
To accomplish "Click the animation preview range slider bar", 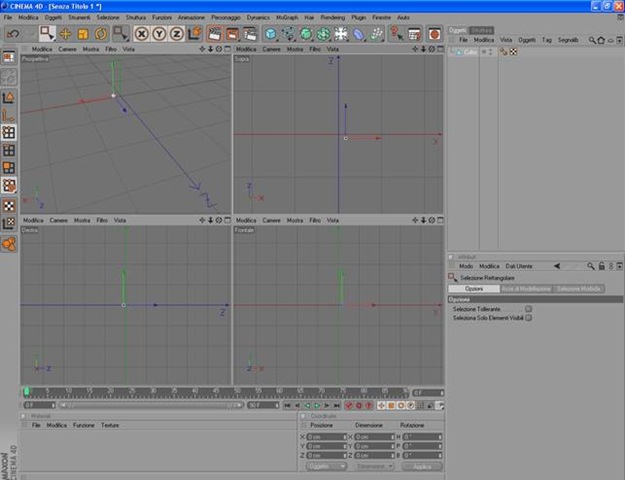I will (151, 405).
